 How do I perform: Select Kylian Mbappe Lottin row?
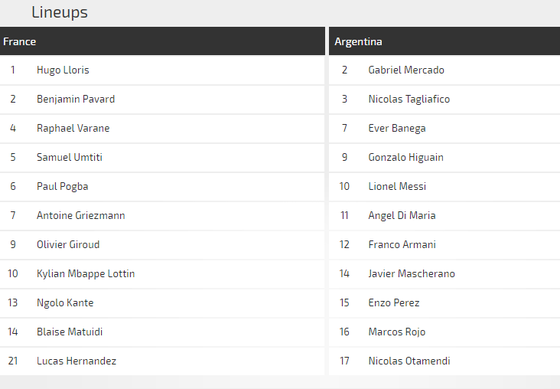click(x=162, y=274)
